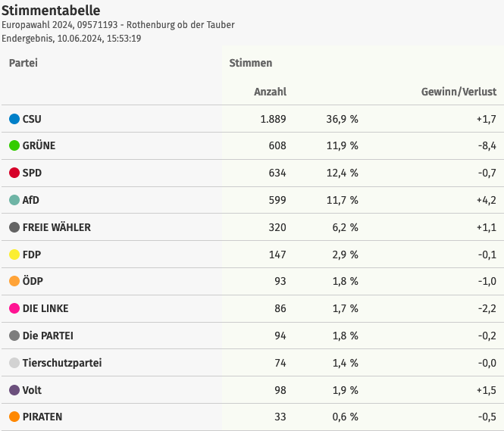This screenshot has width=504, height=431.
Task: Click the orange PIRATEN color dot
Action: coord(14,417)
